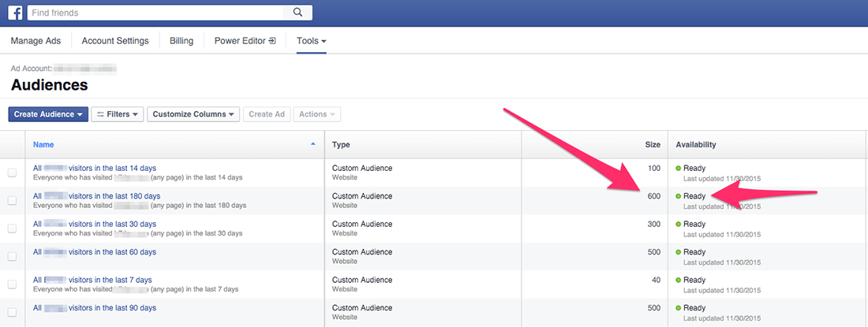This screenshot has width=868, height=327.
Task: Go to the Manage Ads tab
Action: [x=36, y=41]
